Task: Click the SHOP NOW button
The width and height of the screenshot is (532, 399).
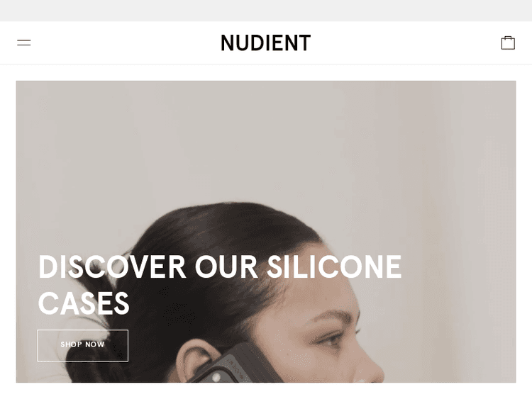Action: tap(83, 345)
